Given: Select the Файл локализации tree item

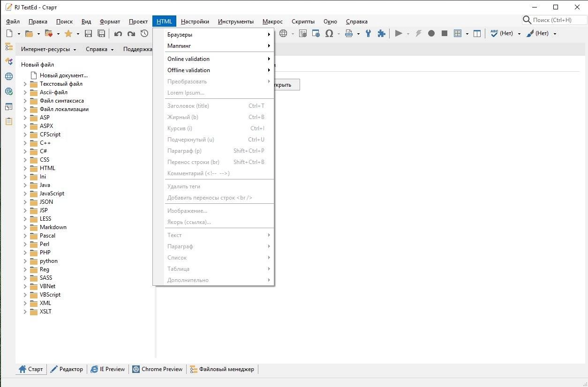Looking at the screenshot, I should tap(64, 109).
